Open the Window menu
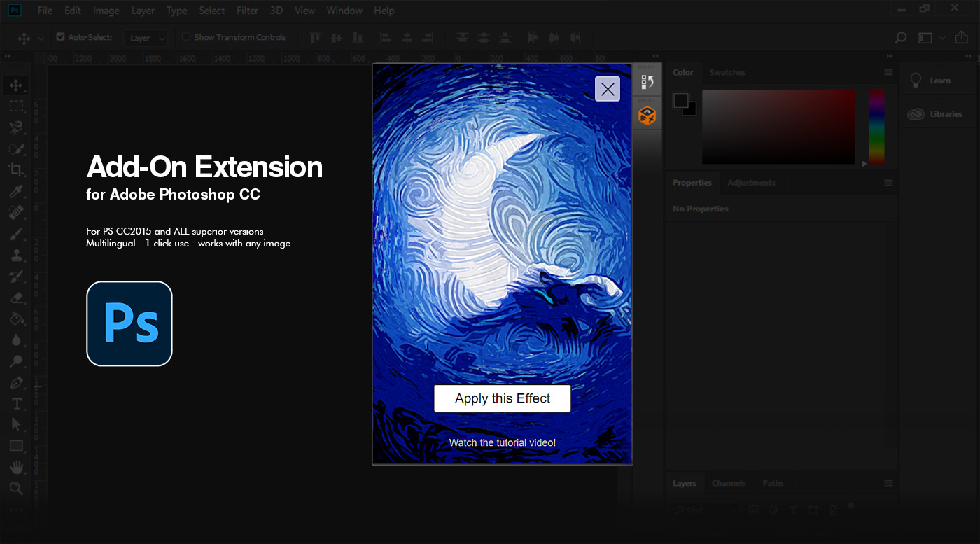980x544 pixels. 344,11
